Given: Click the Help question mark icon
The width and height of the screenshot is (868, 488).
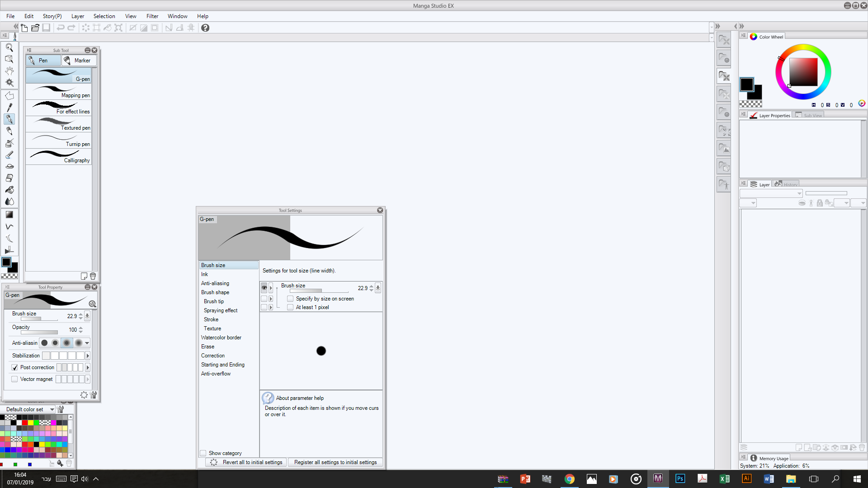Looking at the screenshot, I should coord(205,28).
